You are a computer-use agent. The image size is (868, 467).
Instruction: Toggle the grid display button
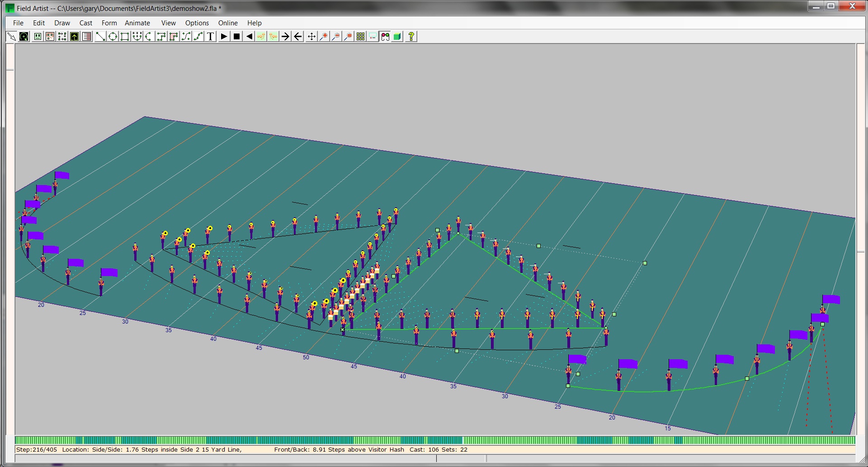click(x=360, y=37)
